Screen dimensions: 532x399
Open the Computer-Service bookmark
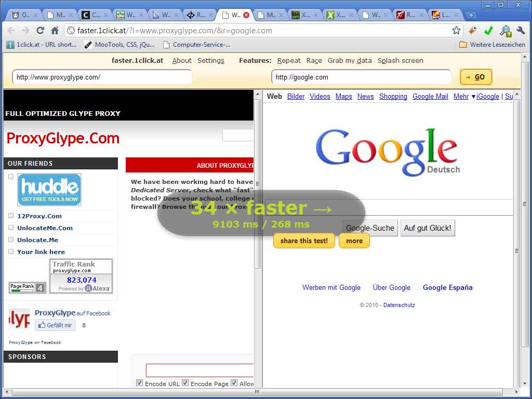tap(197, 45)
